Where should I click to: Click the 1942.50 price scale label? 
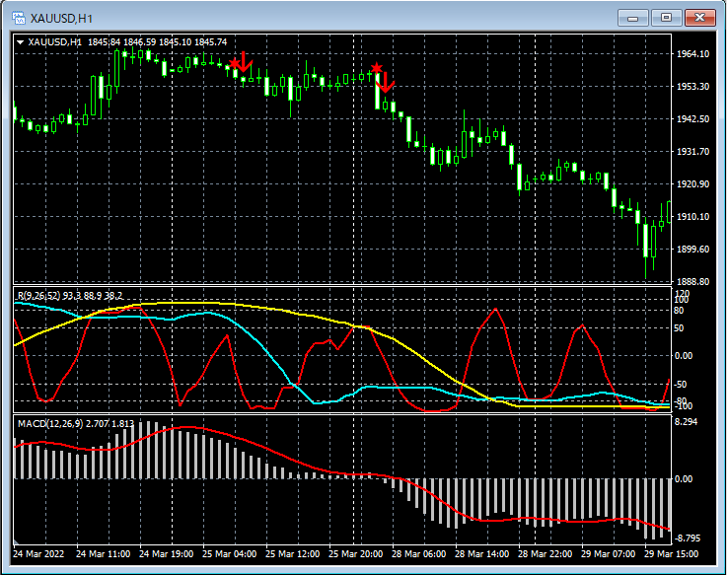click(x=692, y=118)
